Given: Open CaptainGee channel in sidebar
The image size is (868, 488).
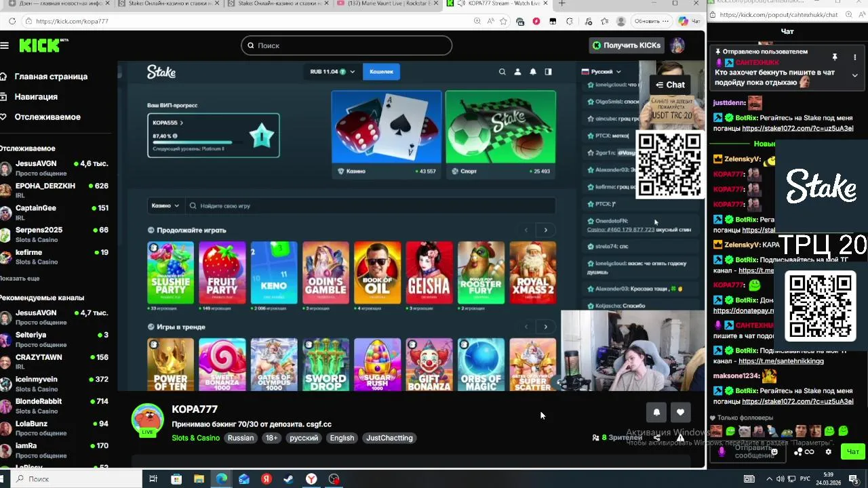Looking at the screenshot, I should coord(54,212).
